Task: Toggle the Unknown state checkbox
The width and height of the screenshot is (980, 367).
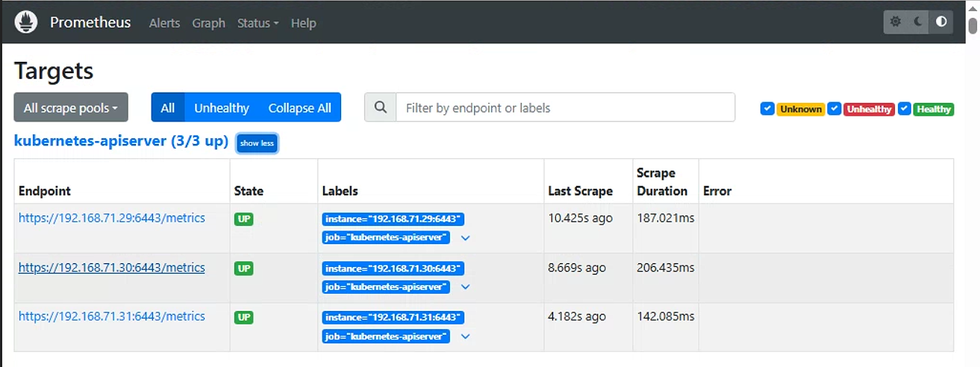Action: [767, 108]
